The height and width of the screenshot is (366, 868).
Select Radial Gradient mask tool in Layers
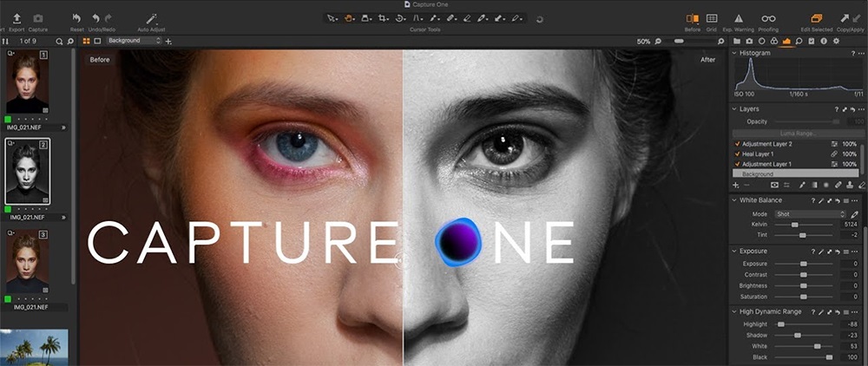pyautogui.click(x=825, y=185)
